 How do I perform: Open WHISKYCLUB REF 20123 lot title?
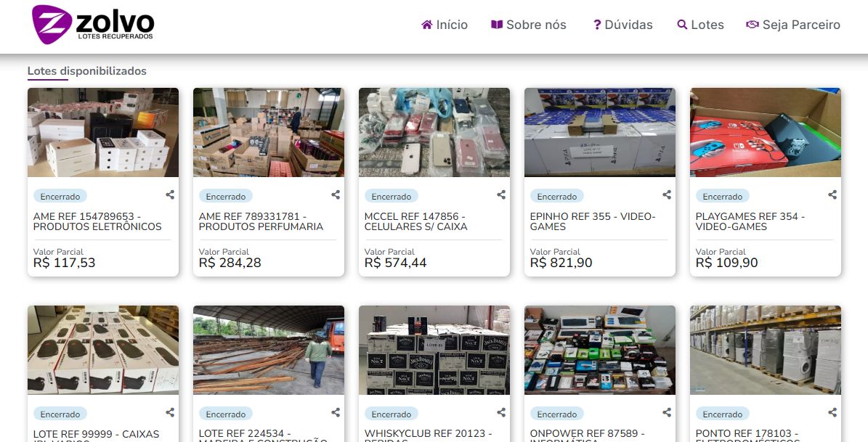coord(428,435)
